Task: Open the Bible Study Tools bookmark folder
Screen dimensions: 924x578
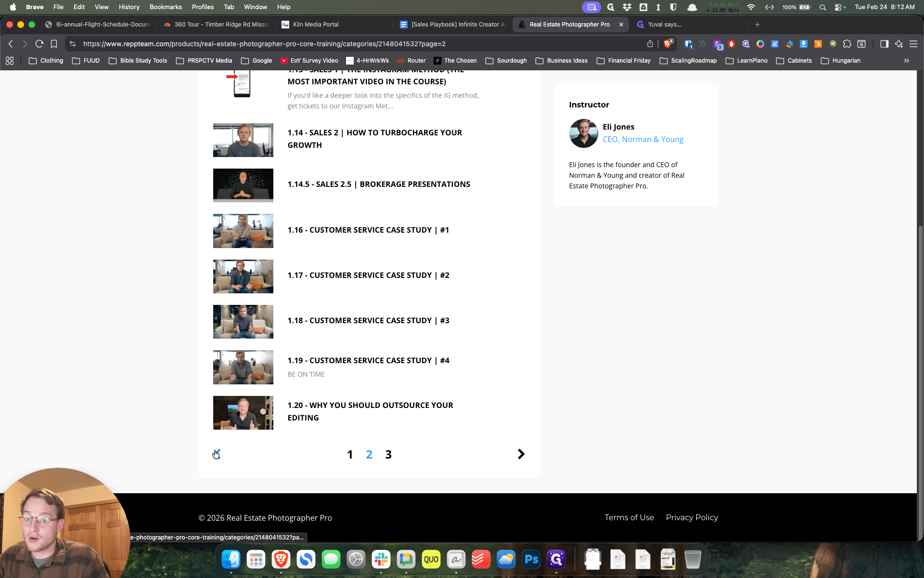Action: [x=138, y=61]
